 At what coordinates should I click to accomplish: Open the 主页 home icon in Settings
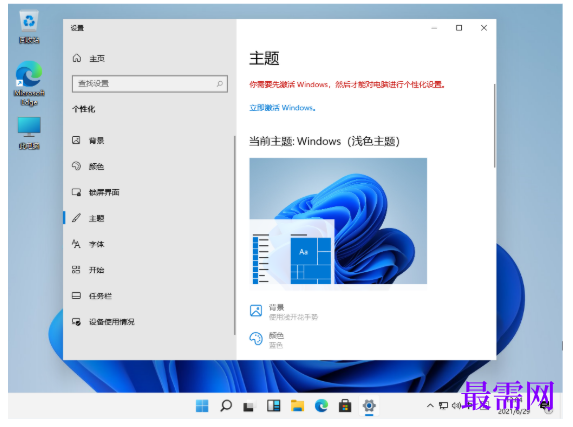point(77,58)
